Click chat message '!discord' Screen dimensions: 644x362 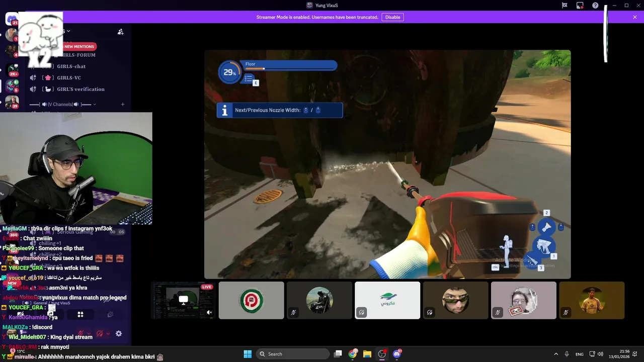tap(42, 327)
